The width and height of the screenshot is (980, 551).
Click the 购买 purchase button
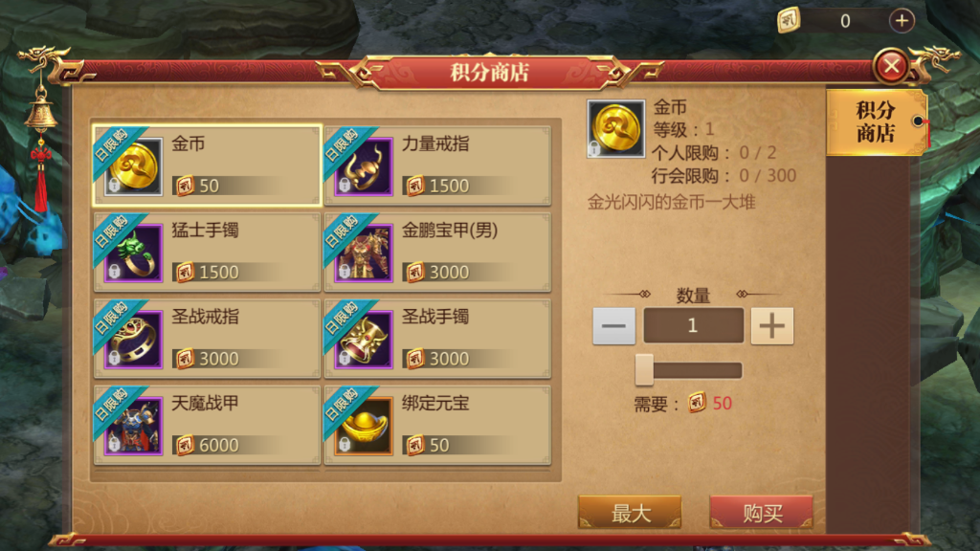pyautogui.click(x=761, y=513)
